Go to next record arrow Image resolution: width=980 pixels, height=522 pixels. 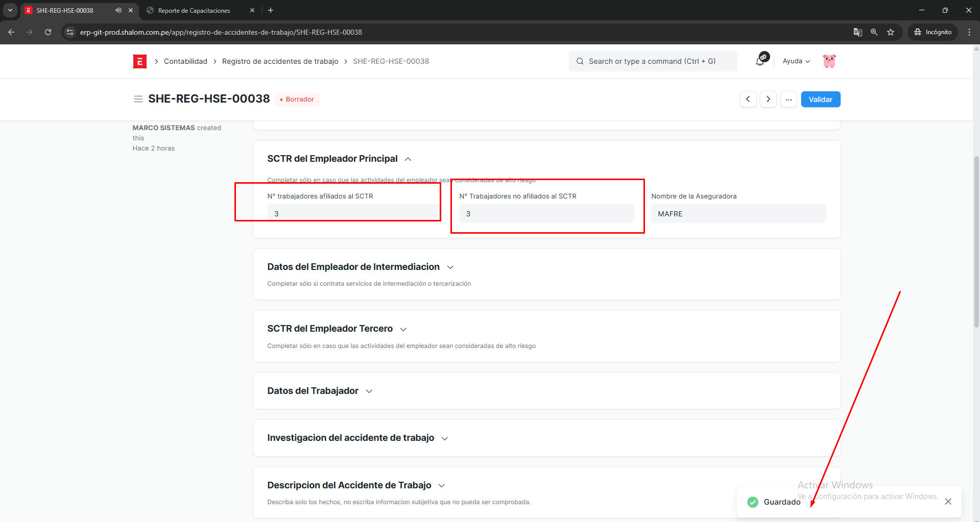(x=768, y=99)
